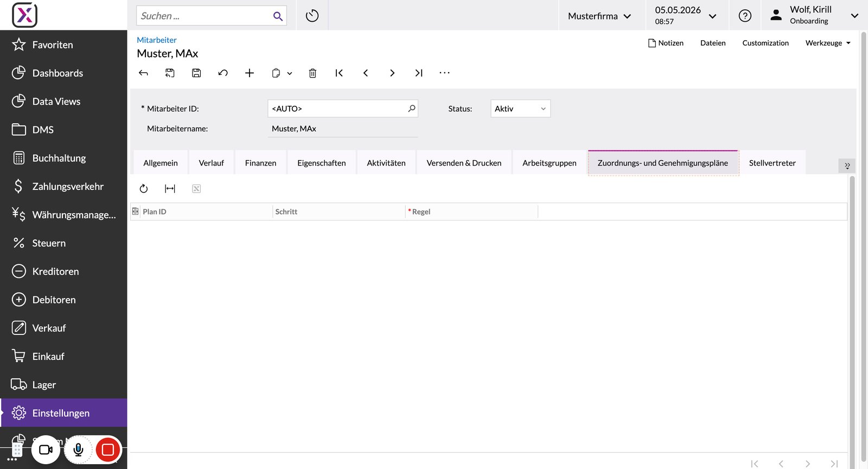Add a new record with plus icon

click(x=250, y=73)
